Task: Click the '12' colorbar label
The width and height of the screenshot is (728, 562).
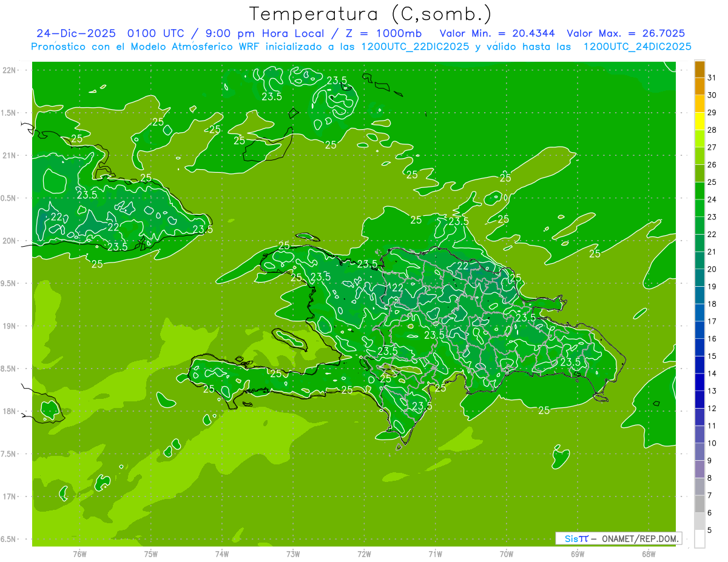Action: click(712, 408)
